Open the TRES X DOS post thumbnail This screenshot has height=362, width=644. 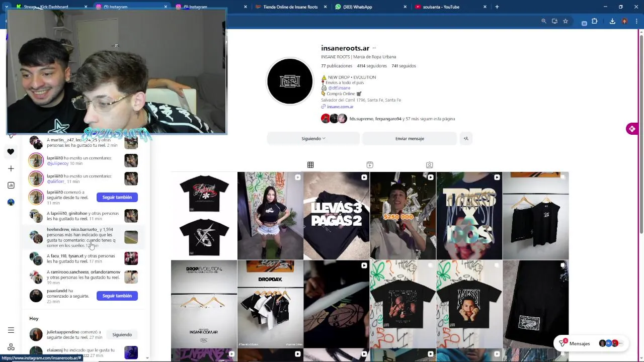(x=469, y=216)
